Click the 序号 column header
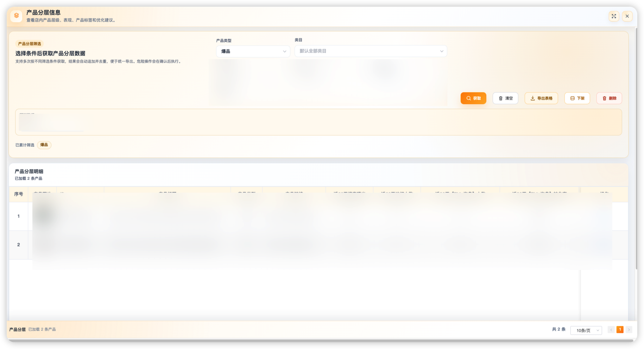 coord(19,194)
